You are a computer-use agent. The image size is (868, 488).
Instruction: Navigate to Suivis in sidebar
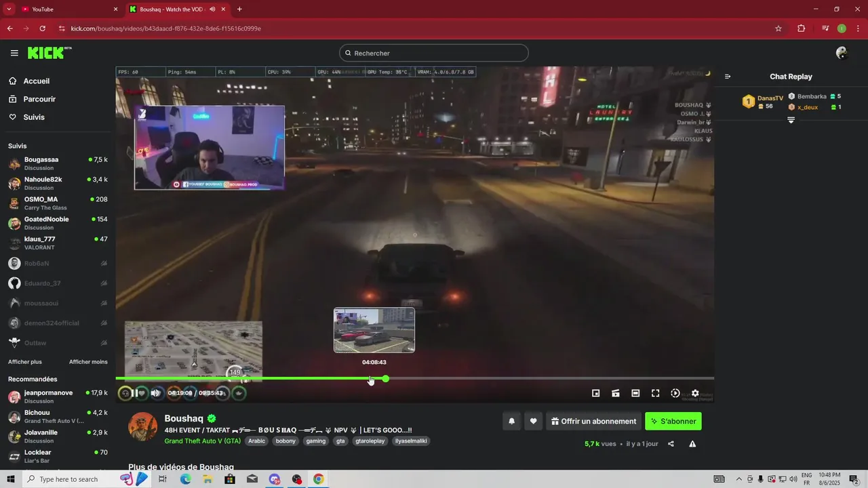(x=58, y=117)
